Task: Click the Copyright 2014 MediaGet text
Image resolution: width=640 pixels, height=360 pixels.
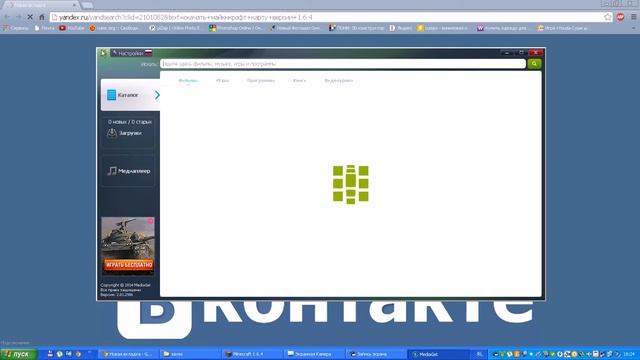Action: coord(125,285)
